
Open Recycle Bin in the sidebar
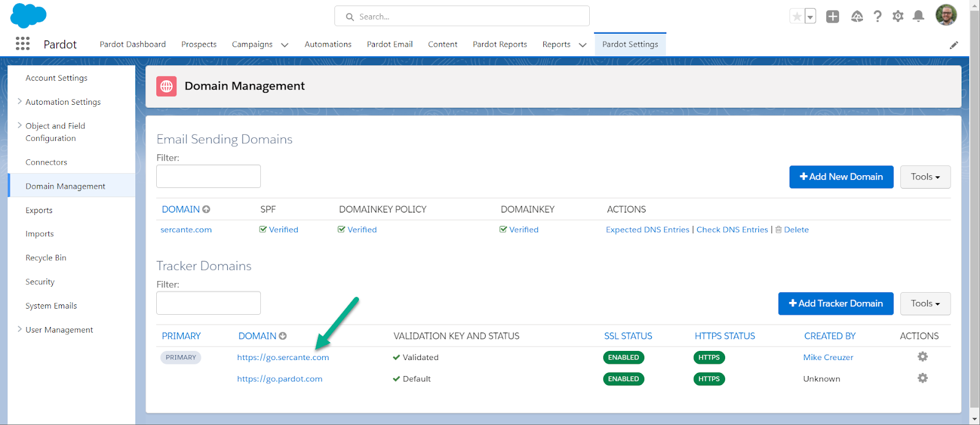coord(46,258)
